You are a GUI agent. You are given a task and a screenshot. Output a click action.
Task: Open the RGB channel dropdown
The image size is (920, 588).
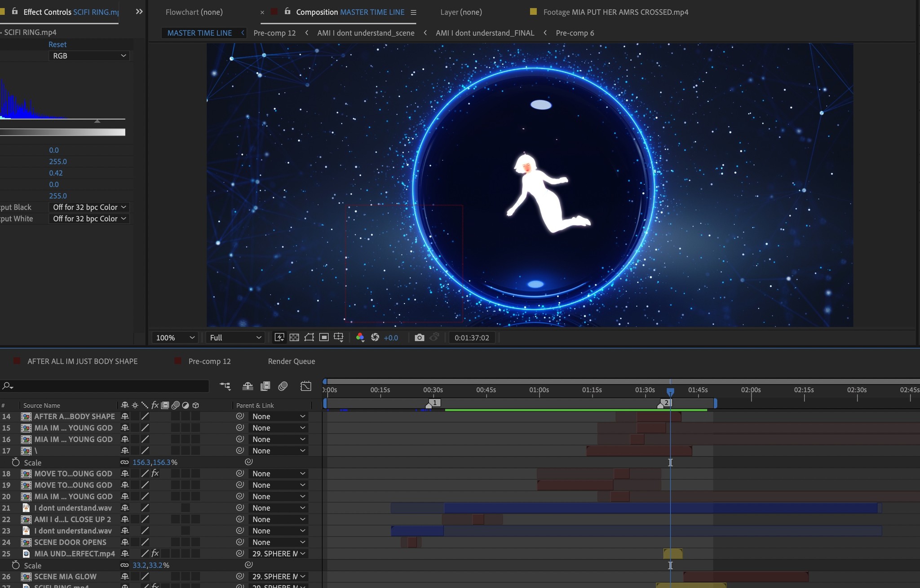click(89, 56)
